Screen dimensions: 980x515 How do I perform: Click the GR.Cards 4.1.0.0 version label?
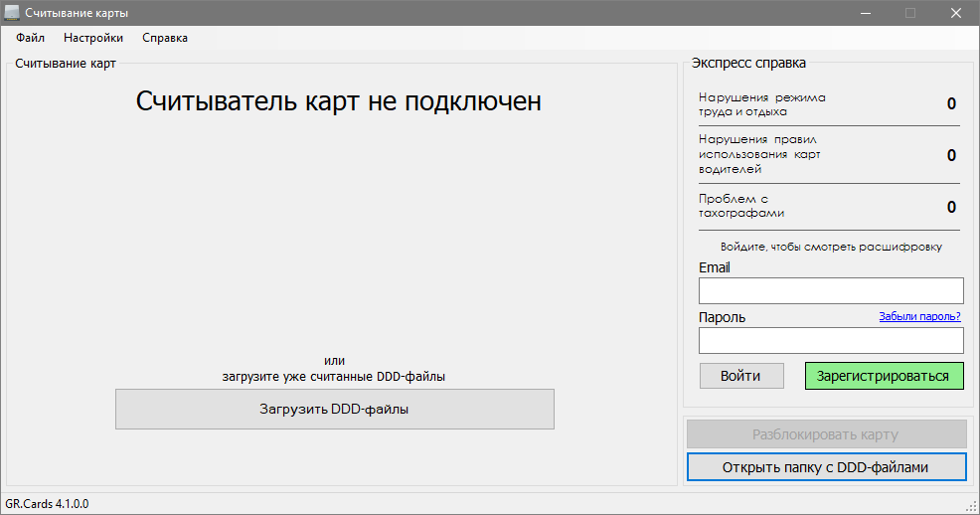click(x=48, y=503)
